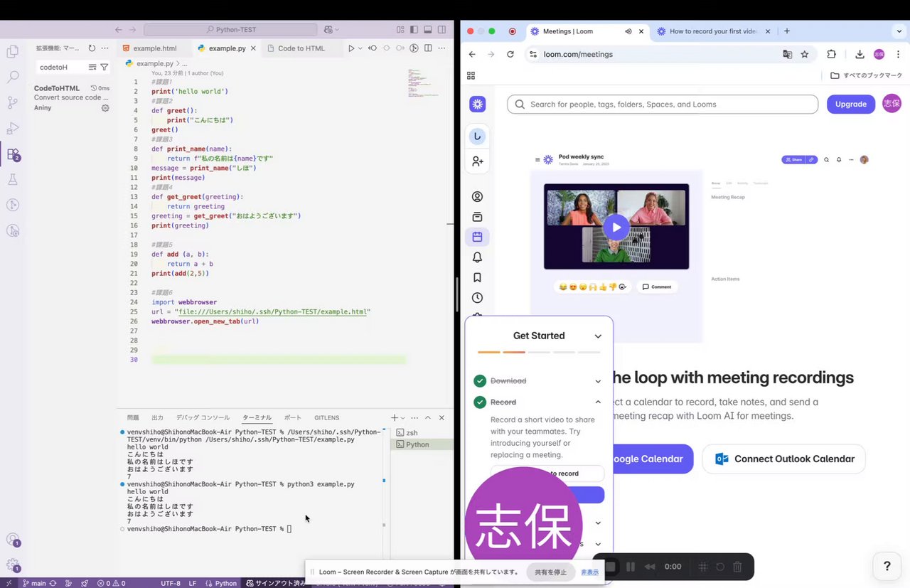Viewport: 910px width, 588px height.
Task: Pause the Loom recording
Action: click(631, 567)
